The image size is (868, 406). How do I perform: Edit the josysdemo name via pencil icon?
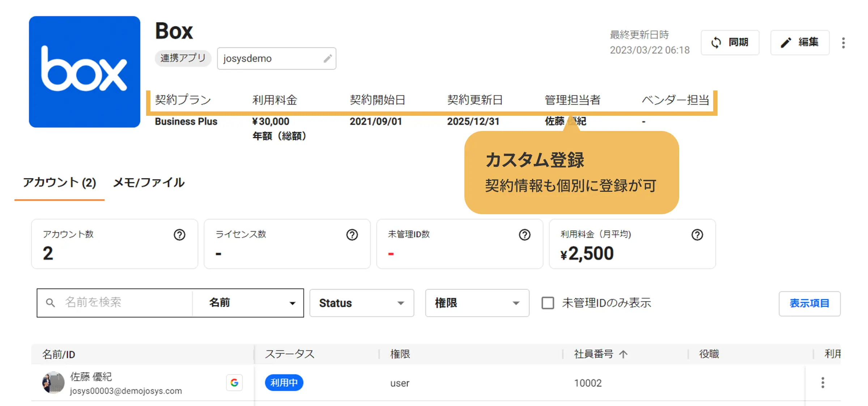click(x=327, y=58)
